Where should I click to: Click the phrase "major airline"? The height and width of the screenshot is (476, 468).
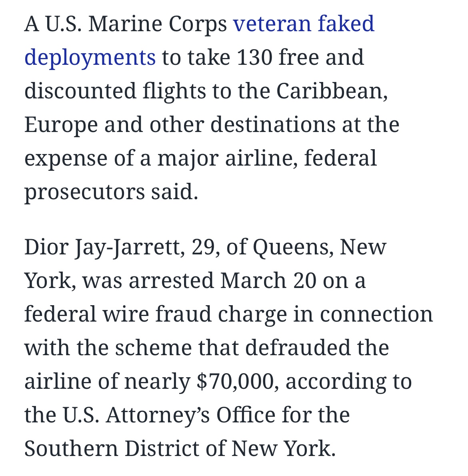coord(226,159)
